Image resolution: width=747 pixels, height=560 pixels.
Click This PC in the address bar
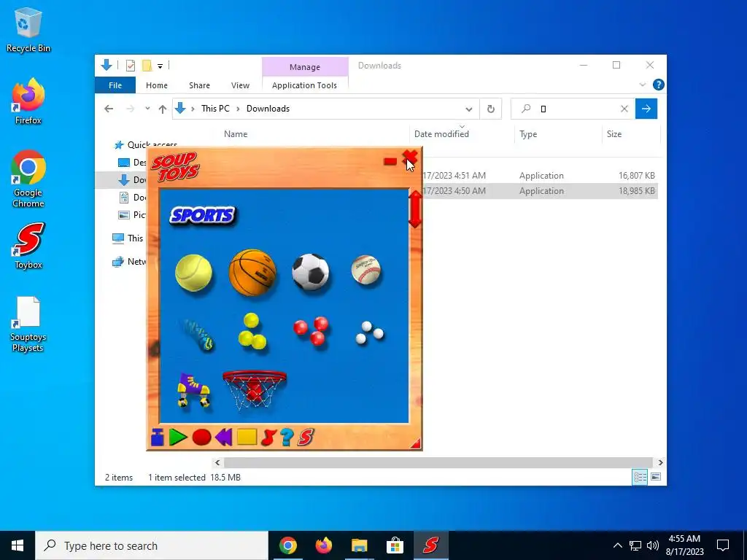[215, 109]
